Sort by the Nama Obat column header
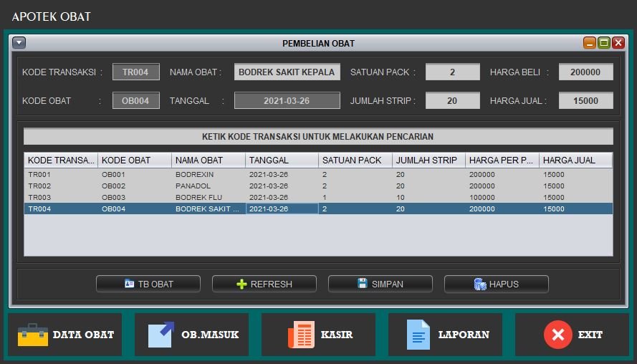637x364 pixels. pyautogui.click(x=208, y=160)
